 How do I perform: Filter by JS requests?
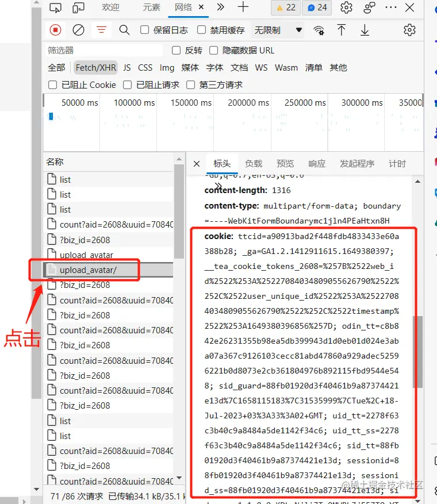tap(127, 67)
